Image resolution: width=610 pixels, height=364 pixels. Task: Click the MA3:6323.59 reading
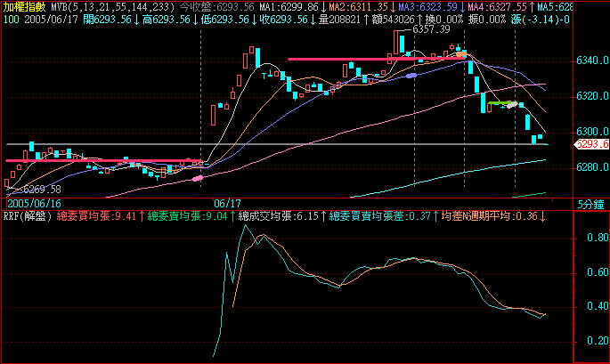[x=427, y=6]
